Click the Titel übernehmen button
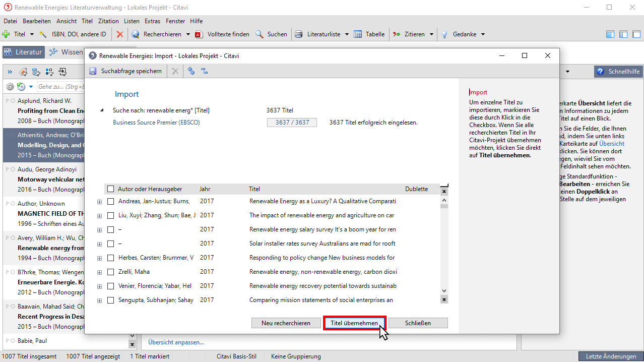The image size is (644, 362). point(354,323)
